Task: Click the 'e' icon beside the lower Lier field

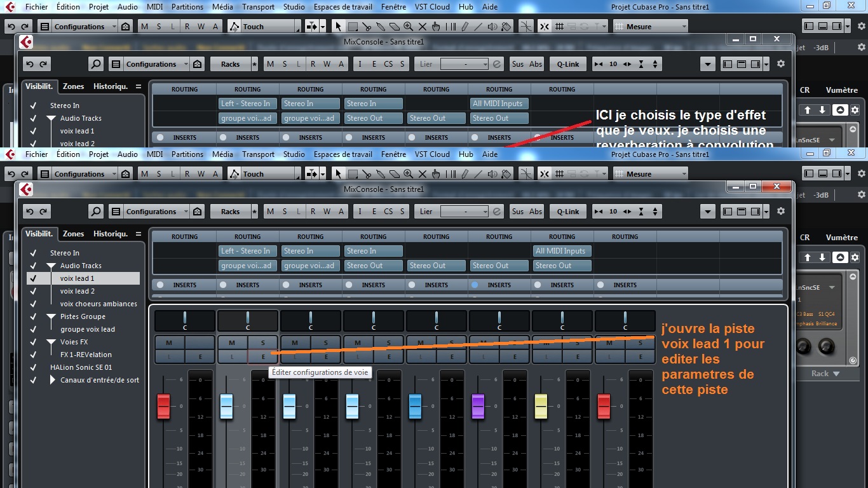Action: [x=497, y=212]
